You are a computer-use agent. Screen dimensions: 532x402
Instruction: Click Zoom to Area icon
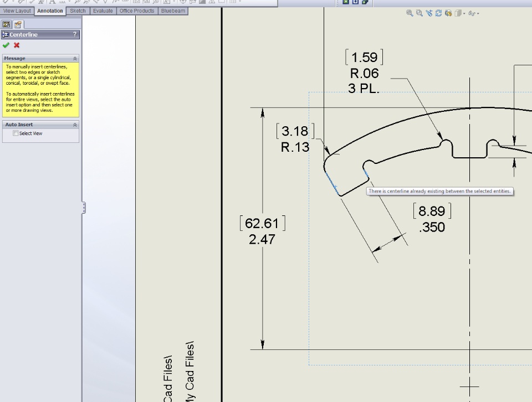pyautogui.click(x=420, y=13)
